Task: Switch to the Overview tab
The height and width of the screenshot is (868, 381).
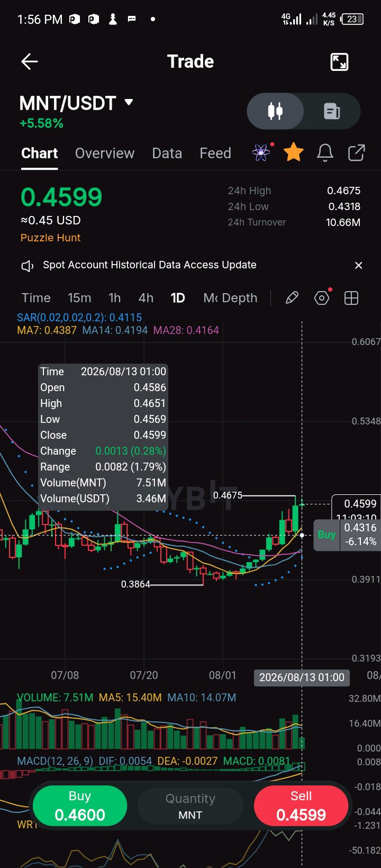Action: (105, 153)
